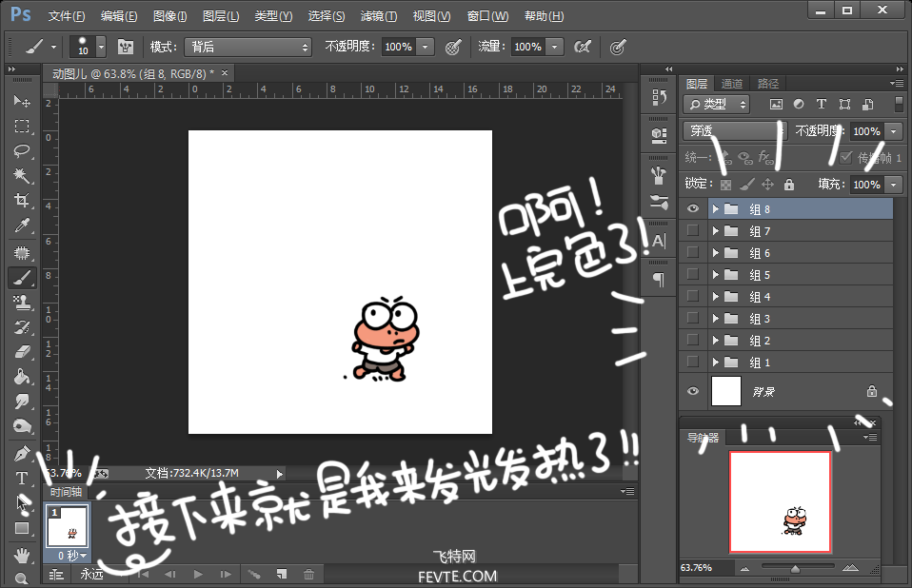Open the 滤镜 menu

click(x=379, y=16)
